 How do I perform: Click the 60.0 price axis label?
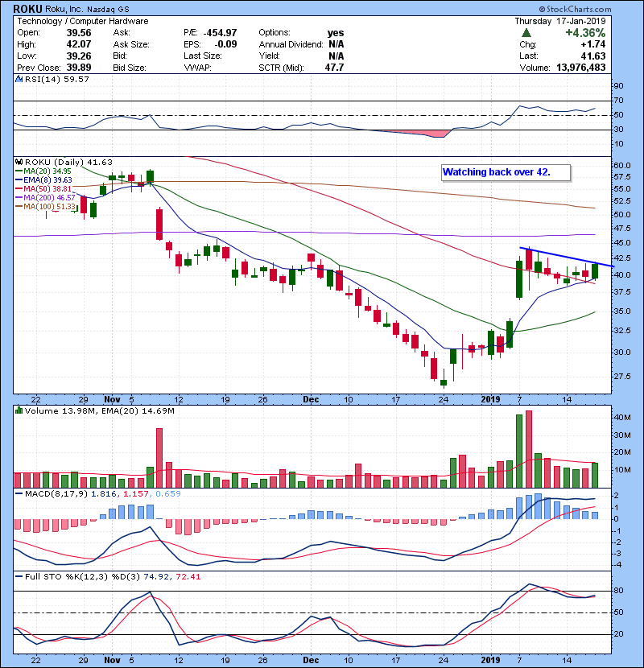(623, 166)
